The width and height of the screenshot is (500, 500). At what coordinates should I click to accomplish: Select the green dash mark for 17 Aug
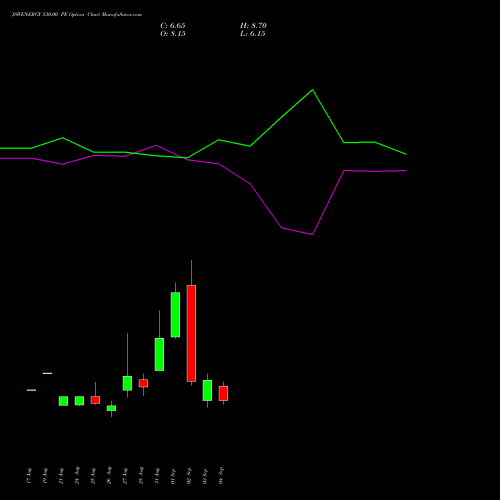(x=31, y=390)
